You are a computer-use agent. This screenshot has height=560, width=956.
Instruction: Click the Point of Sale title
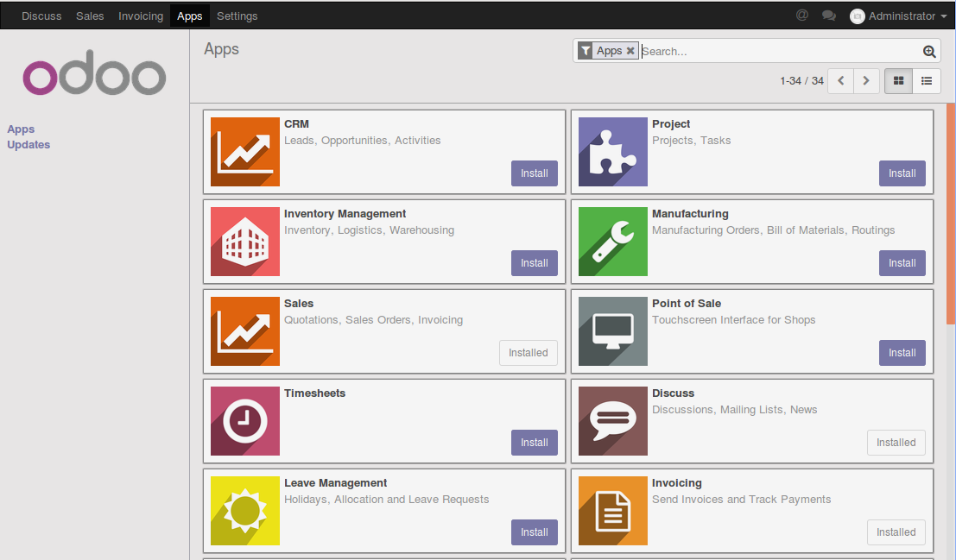[687, 304]
